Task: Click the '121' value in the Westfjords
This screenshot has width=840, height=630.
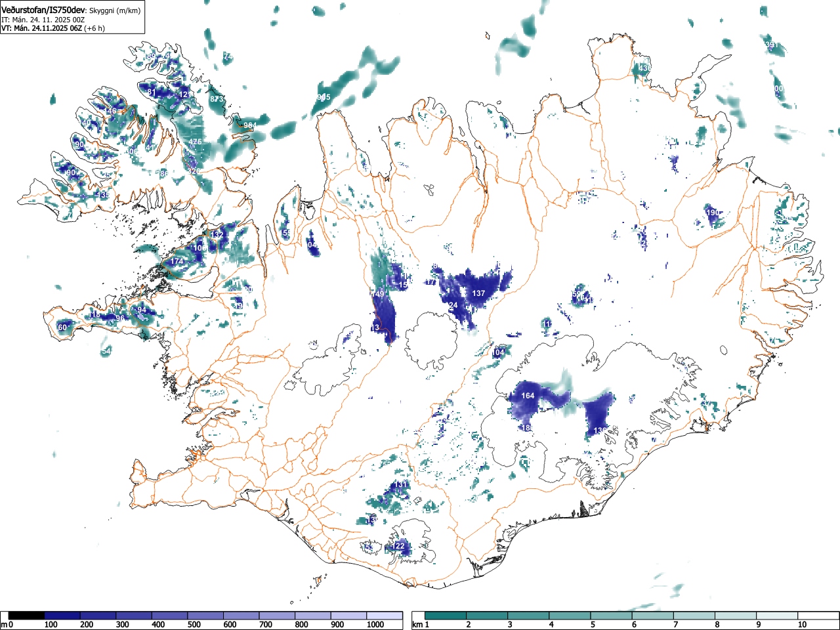Action: 184,94
